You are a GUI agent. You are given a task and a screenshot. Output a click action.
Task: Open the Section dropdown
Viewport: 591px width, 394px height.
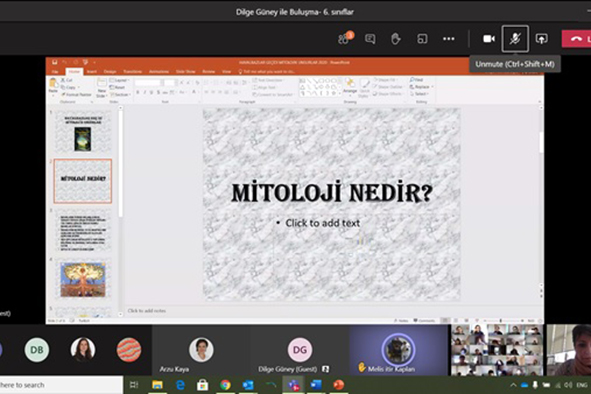coord(120,95)
